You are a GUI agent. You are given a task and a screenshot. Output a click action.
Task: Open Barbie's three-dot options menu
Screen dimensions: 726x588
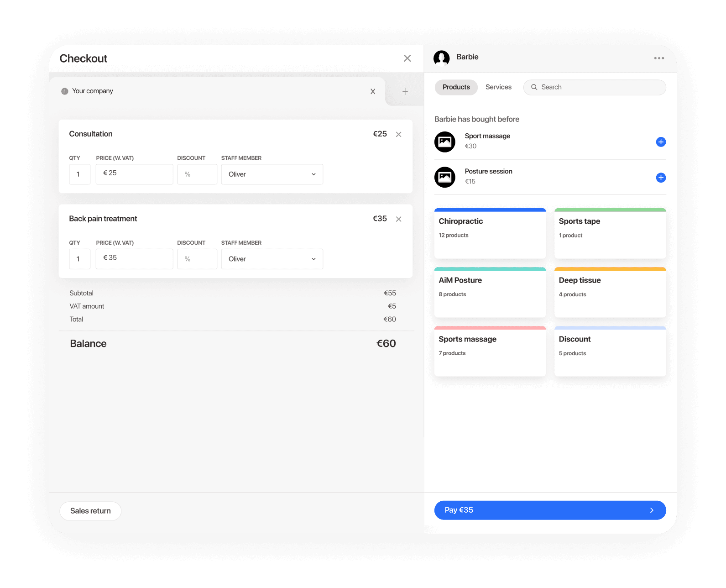[659, 58]
